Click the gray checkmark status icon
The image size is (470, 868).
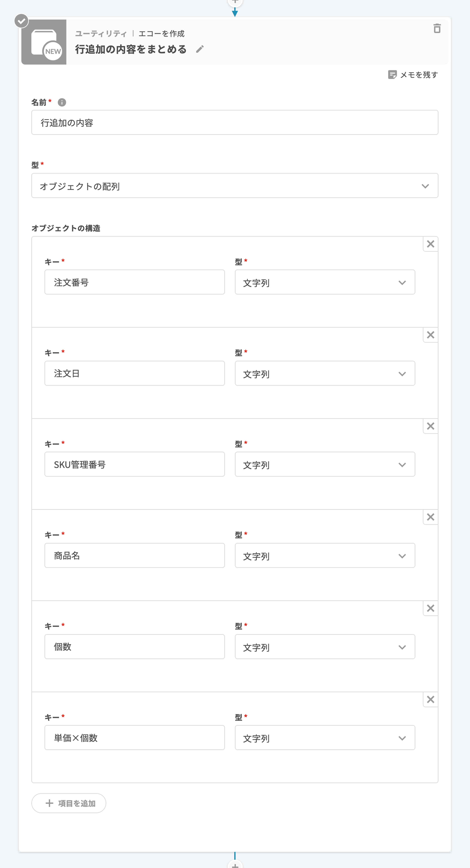[21, 21]
